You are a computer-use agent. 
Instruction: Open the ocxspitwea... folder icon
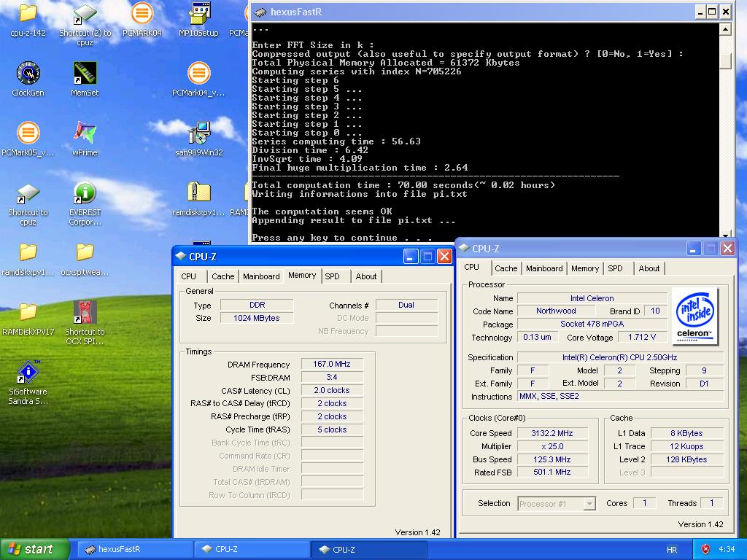tap(85, 252)
